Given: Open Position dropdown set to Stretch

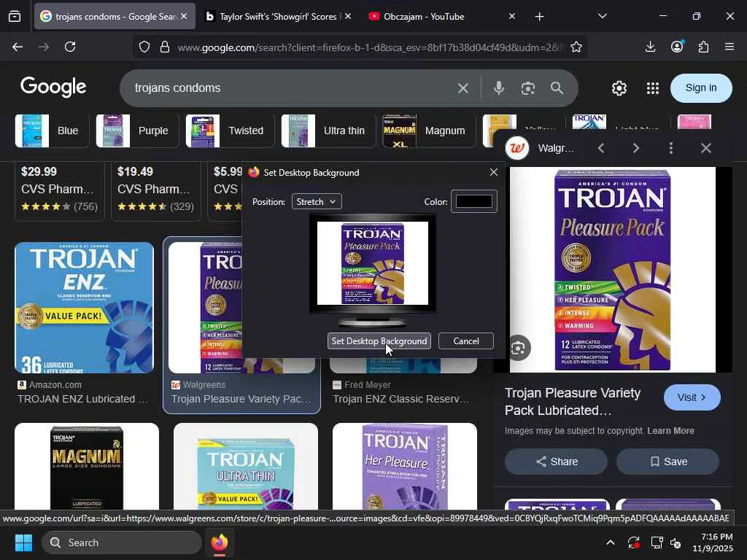Looking at the screenshot, I should pyautogui.click(x=317, y=202).
